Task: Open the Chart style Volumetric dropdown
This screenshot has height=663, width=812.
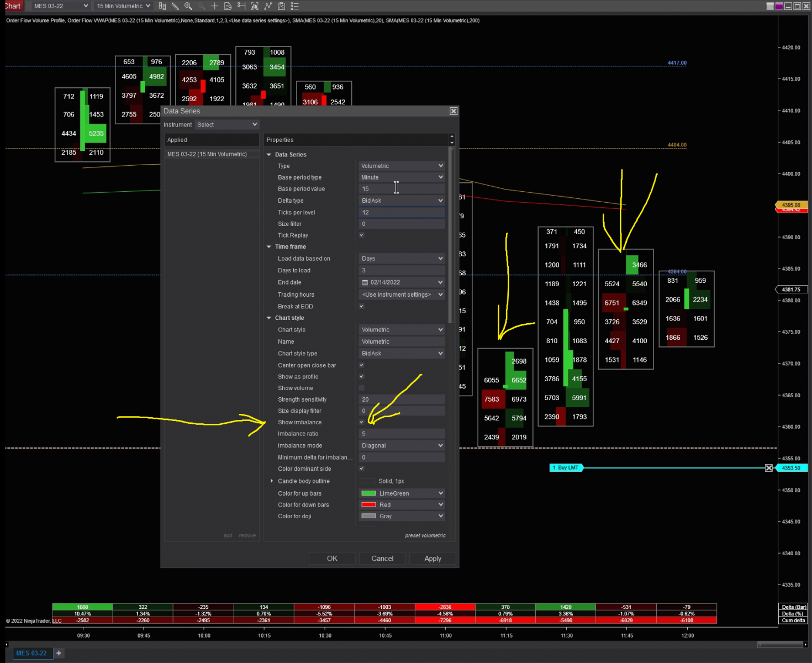Action: pos(402,330)
